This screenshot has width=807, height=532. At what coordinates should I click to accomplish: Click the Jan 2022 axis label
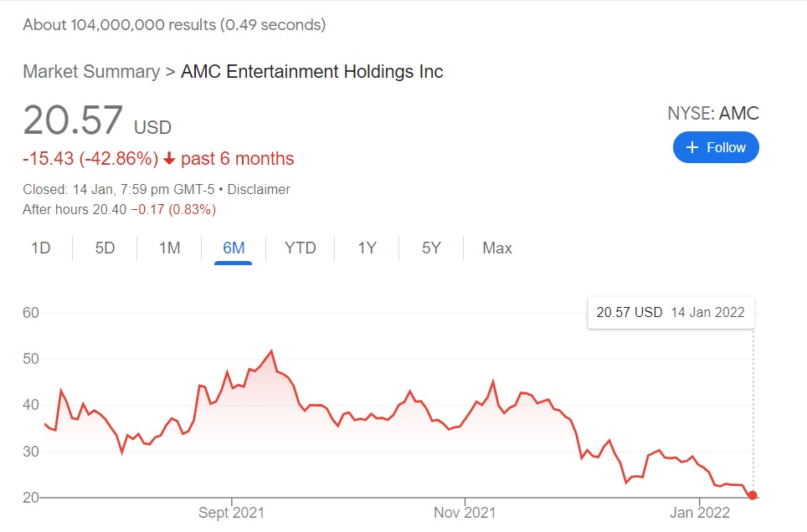[696, 513]
